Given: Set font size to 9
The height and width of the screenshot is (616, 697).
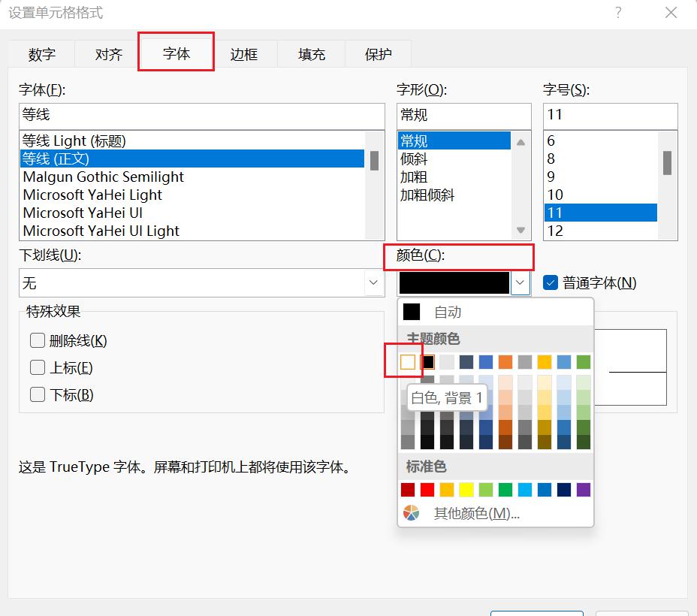Looking at the screenshot, I should pos(601,177).
